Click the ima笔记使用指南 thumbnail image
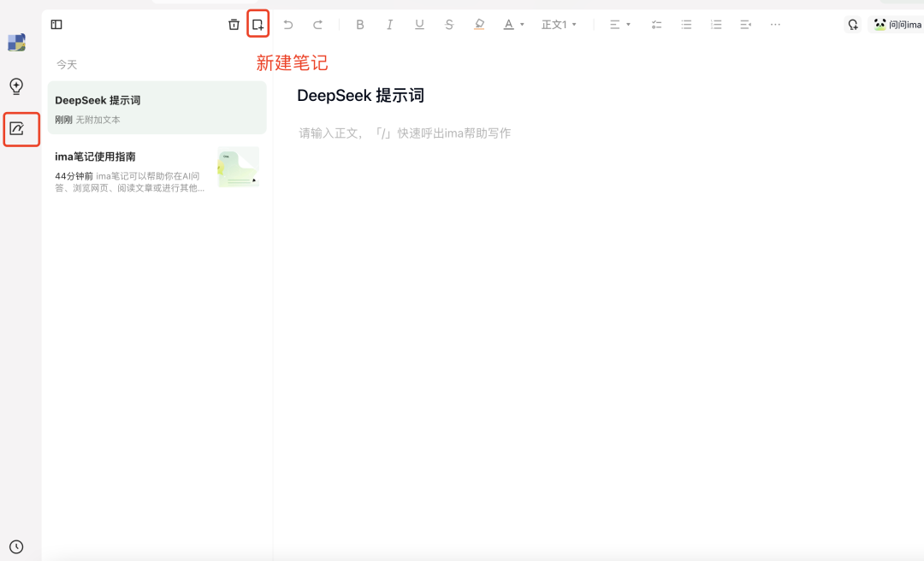The width and height of the screenshot is (924, 561). (x=238, y=167)
